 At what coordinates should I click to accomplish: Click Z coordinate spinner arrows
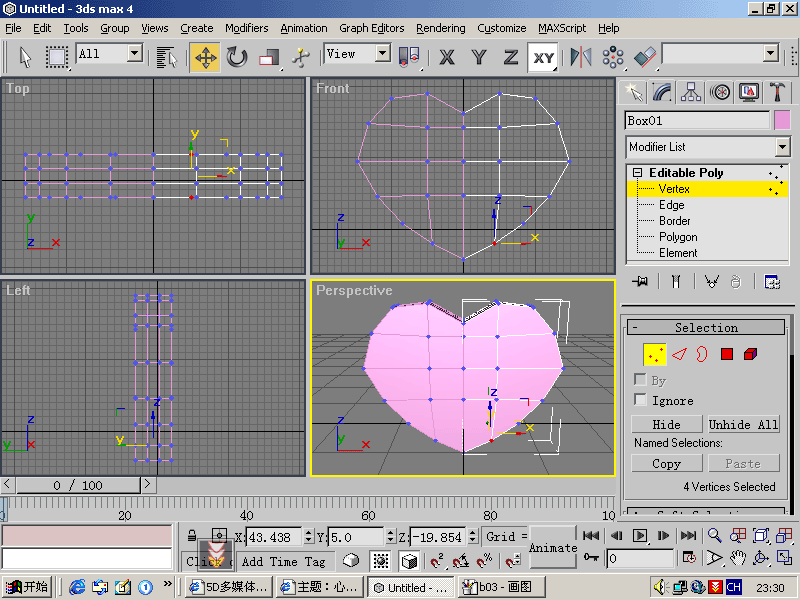click(472, 536)
